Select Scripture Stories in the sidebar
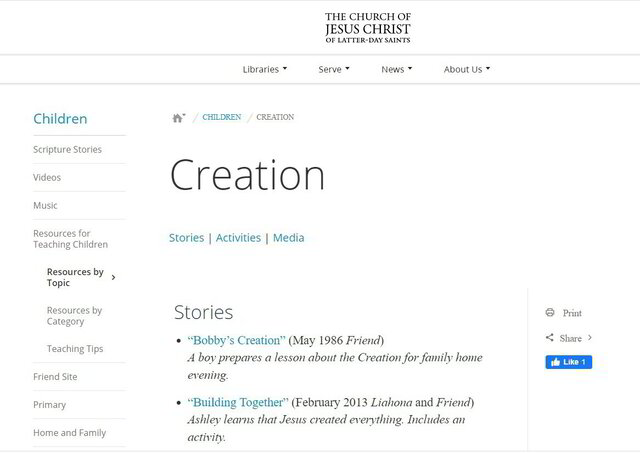640x453 pixels. (x=67, y=149)
